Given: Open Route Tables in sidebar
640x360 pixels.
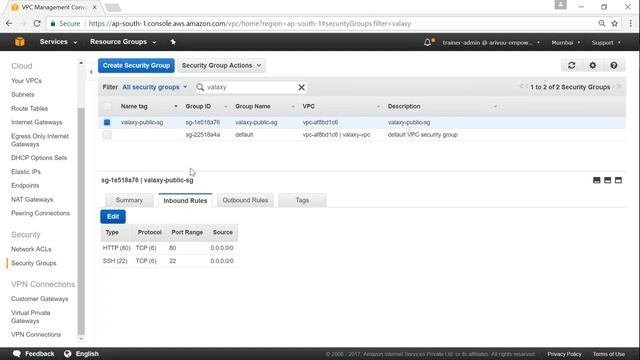Looking at the screenshot, I should click(x=29, y=109).
